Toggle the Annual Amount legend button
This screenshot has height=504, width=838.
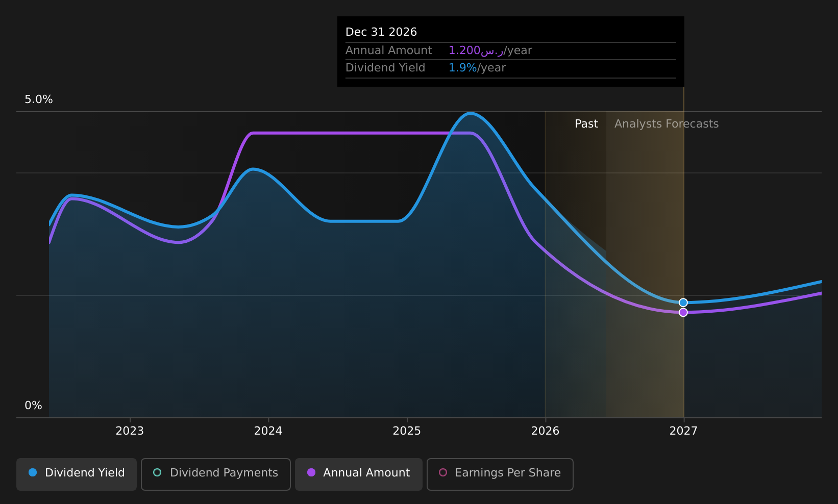coord(359,474)
